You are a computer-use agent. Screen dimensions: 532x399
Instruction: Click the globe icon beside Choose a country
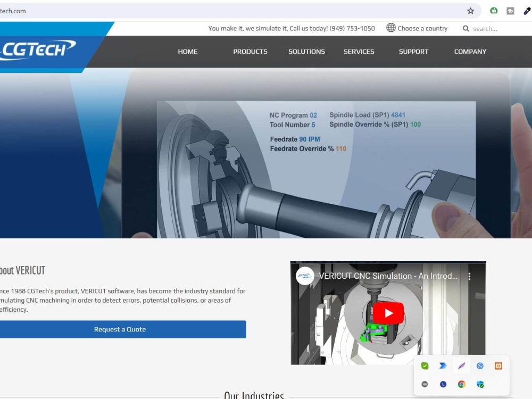[391, 28]
